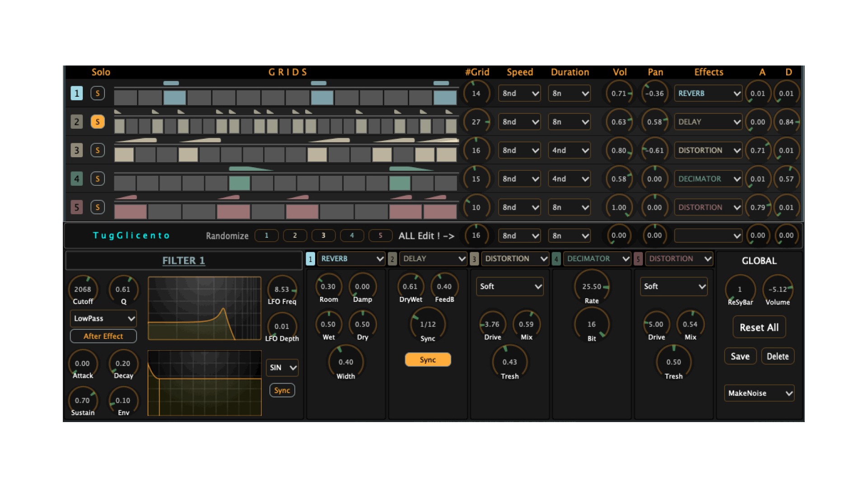Click the filter response curve display
Screen dimensions: 868x488
coord(204,308)
